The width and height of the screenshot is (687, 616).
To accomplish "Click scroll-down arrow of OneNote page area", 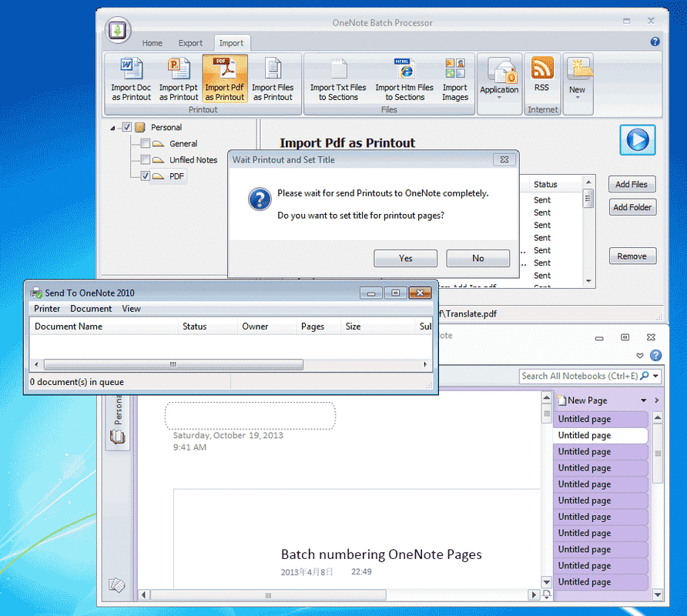I will [546, 582].
